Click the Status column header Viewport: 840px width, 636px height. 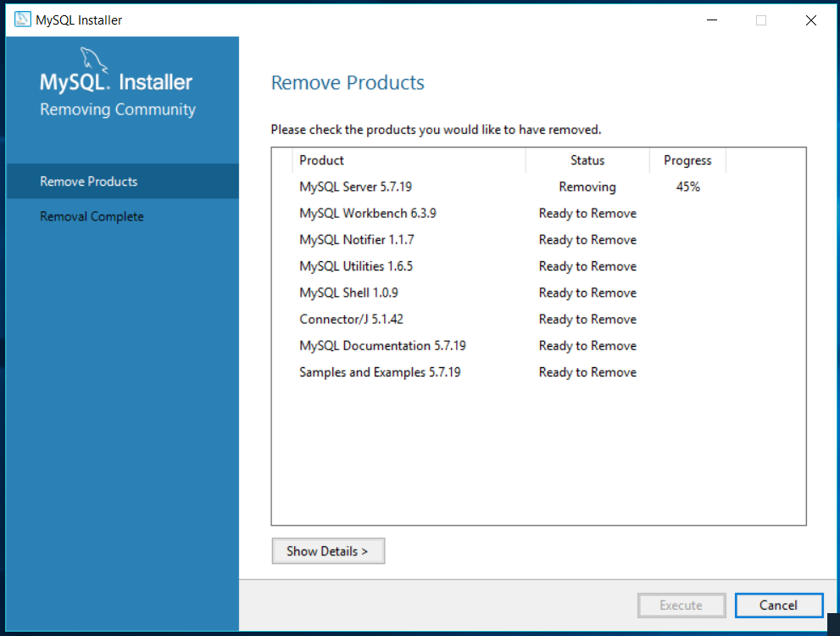click(587, 160)
